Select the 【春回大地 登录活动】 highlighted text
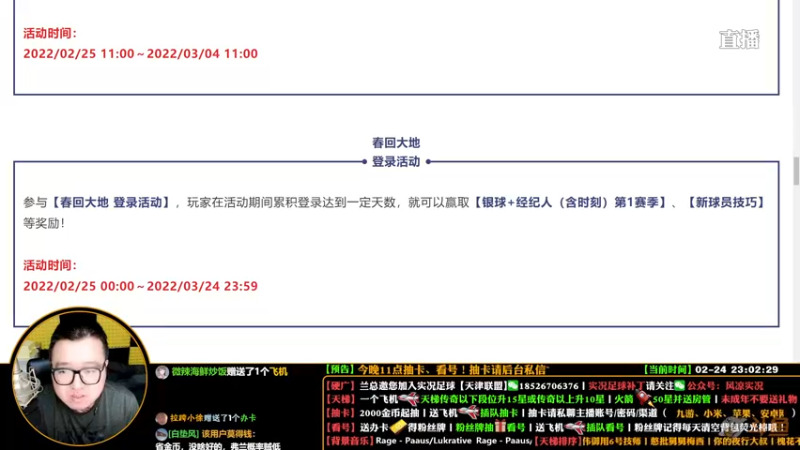This screenshot has width=800, height=450. click(111, 203)
